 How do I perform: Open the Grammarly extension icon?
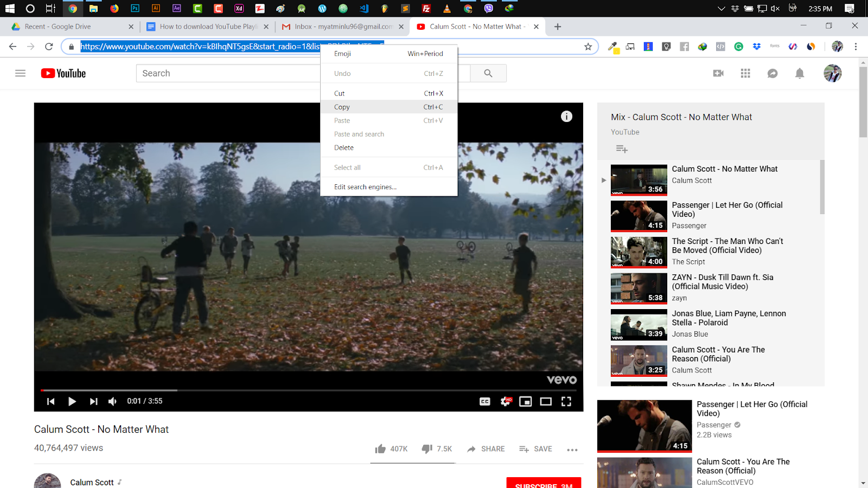738,47
